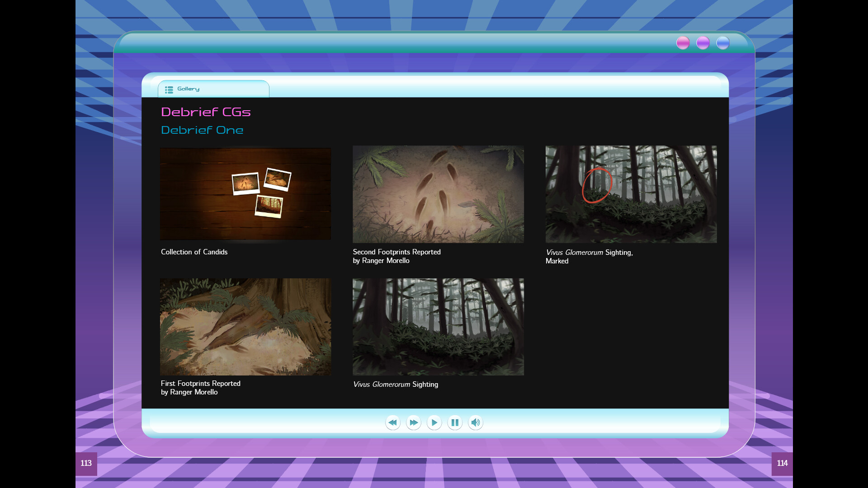Open the First Footprints Reported image

click(245, 327)
